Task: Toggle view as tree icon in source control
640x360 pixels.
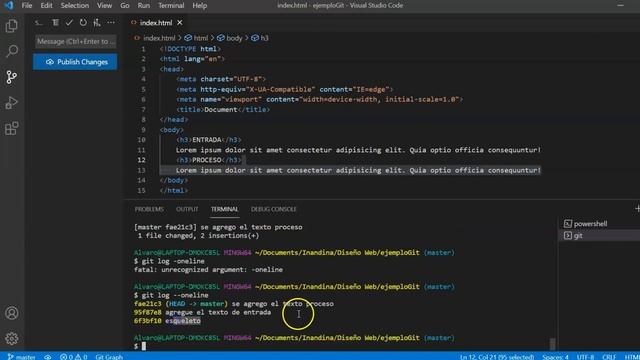Action: click(x=55, y=22)
